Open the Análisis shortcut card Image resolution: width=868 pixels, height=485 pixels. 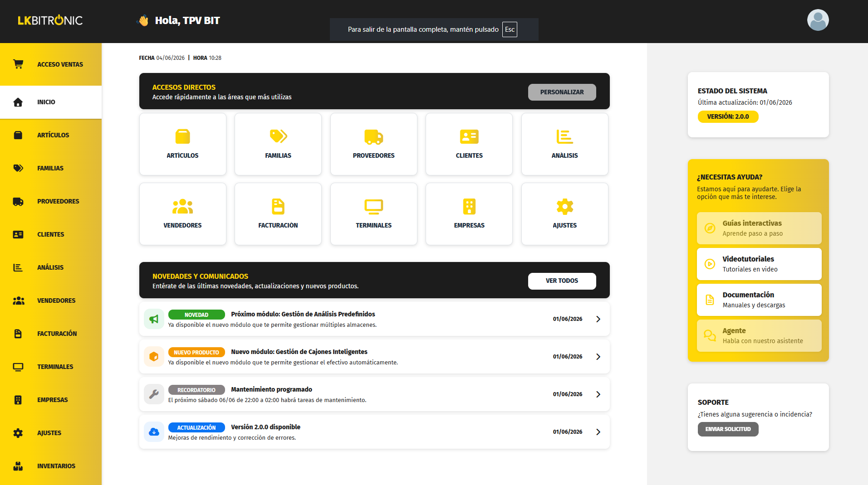pos(565,144)
